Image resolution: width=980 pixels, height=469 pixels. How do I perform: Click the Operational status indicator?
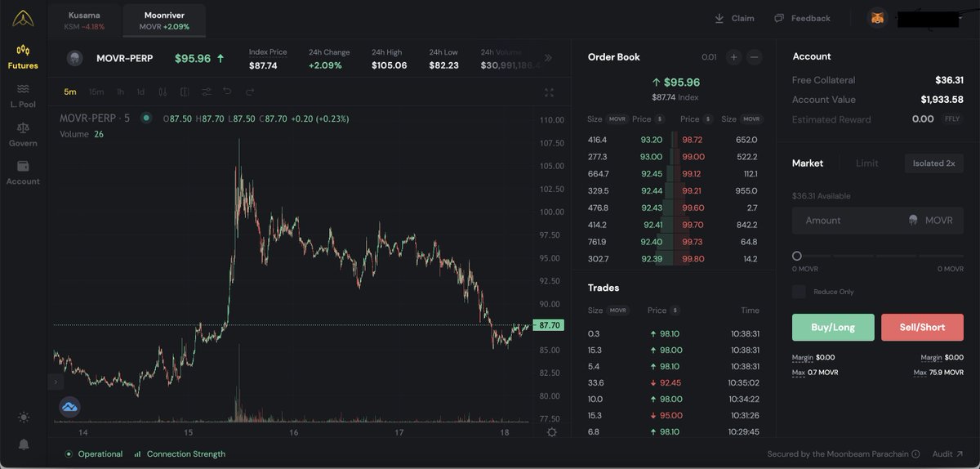[94, 453]
